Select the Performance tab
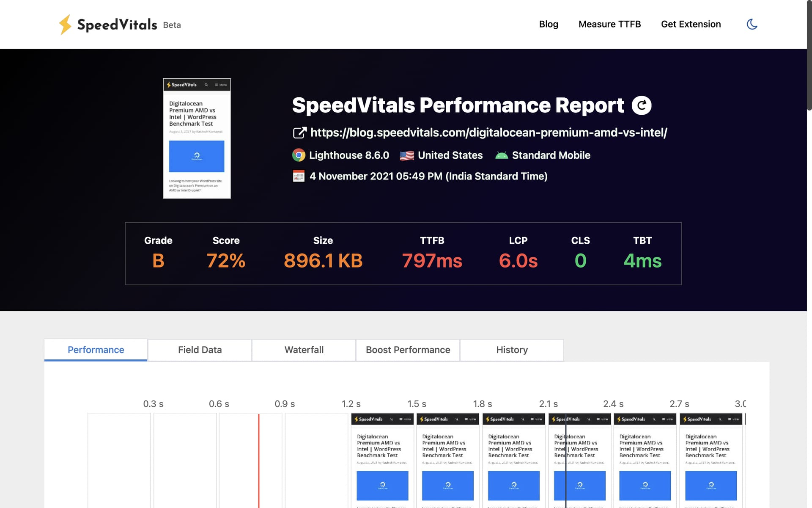This screenshot has height=508, width=812. click(x=96, y=350)
